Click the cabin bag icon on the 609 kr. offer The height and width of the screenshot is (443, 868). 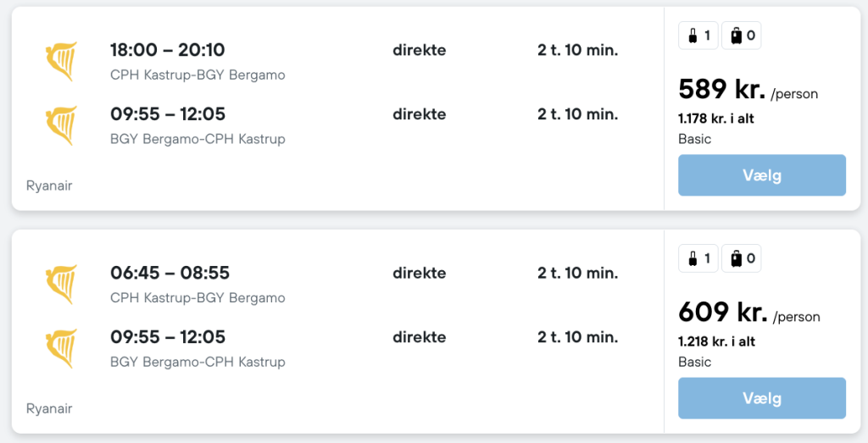tap(693, 258)
